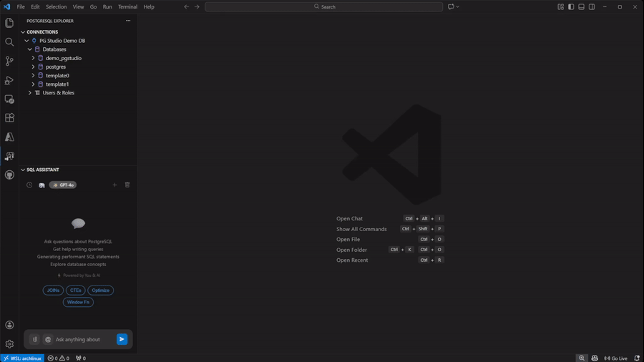Toggle the bottom panel layout button

pos(581,7)
